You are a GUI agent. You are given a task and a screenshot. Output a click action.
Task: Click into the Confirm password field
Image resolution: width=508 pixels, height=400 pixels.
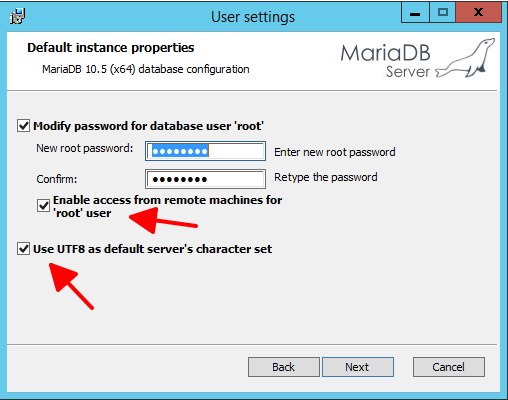pos(205,179)
